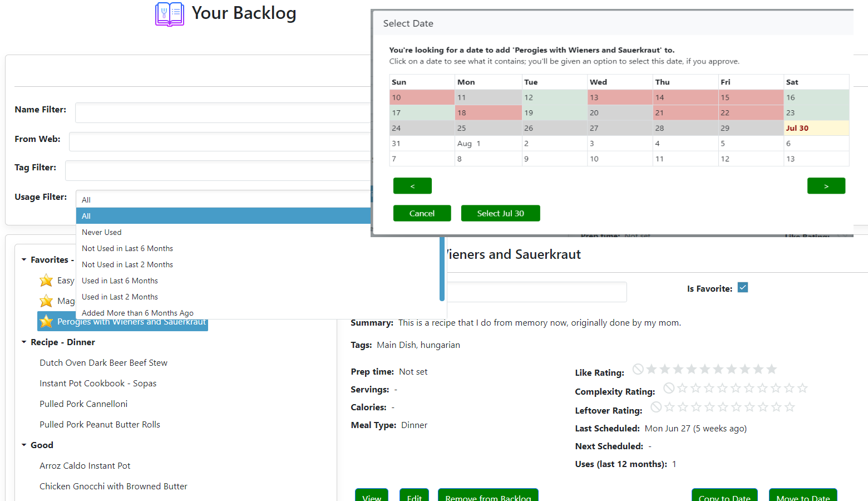Collapse the Recipe - Dinner group

click(x=24, y=342)
